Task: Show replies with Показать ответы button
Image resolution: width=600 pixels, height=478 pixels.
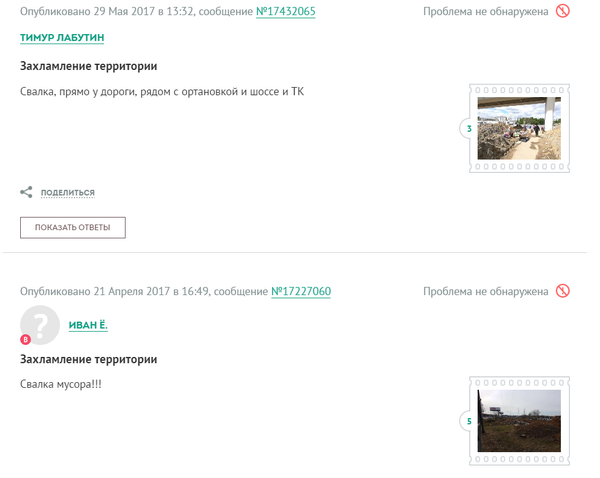Action: click(73, 228)
